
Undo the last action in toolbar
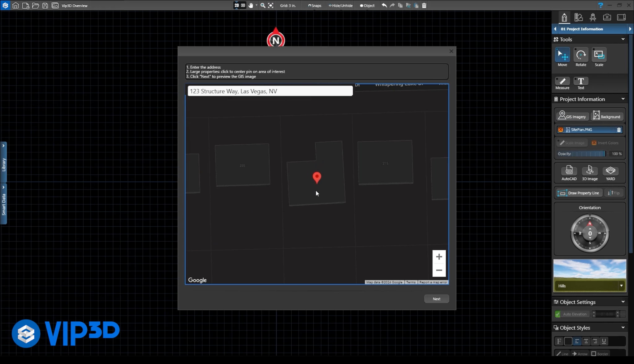(384, 5)
